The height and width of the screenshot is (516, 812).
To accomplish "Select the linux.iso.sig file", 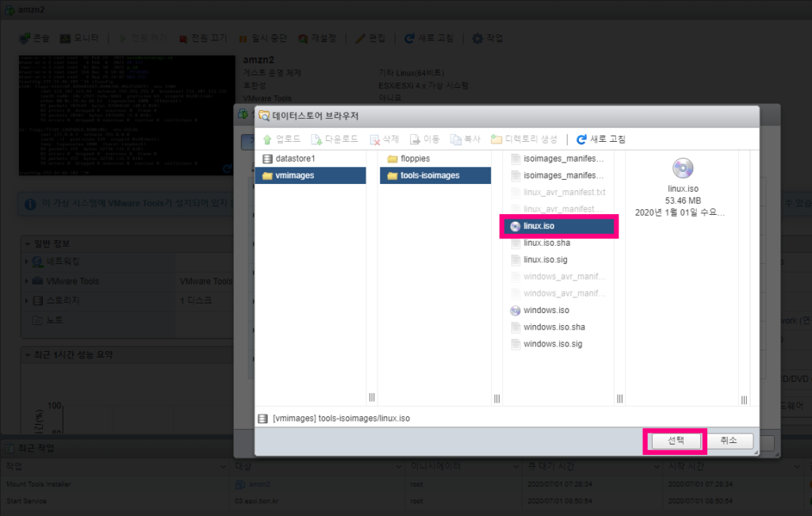I will click(559, 260).
